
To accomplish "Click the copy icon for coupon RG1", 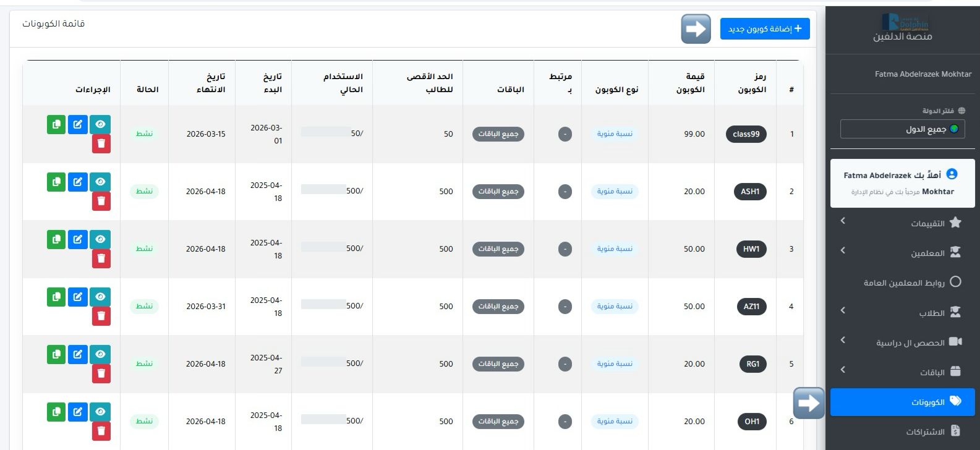I will pyautogui.click(x=56, y=354).
